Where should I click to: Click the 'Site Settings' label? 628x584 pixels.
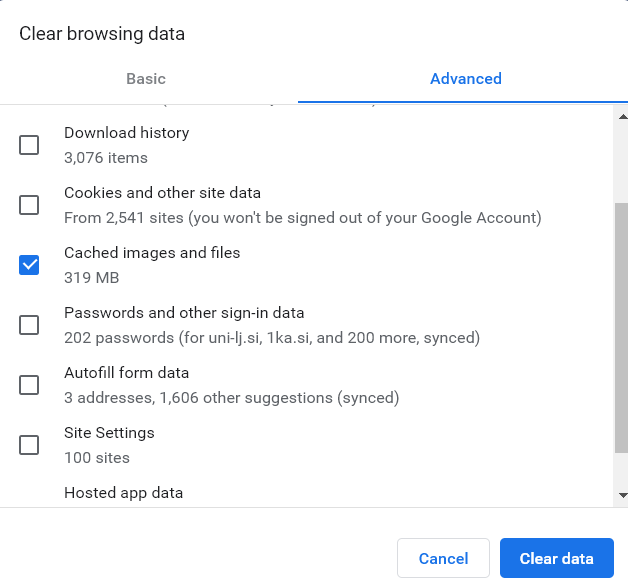109,433
